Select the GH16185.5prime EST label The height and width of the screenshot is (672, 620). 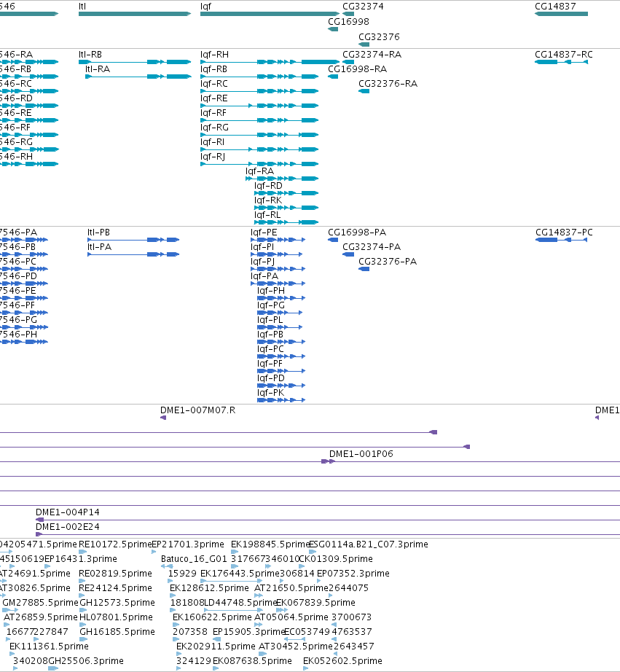click(117, 632)
